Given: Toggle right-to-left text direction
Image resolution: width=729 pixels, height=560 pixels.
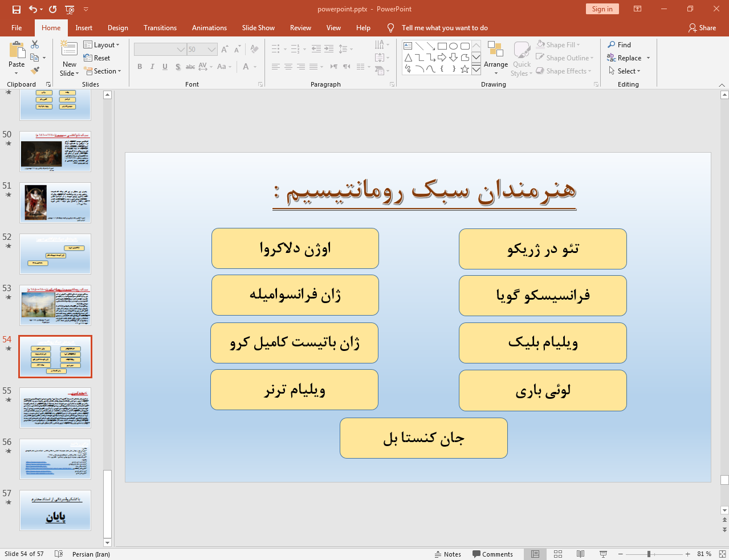Looking at the screenshot, I should point(346,67).
